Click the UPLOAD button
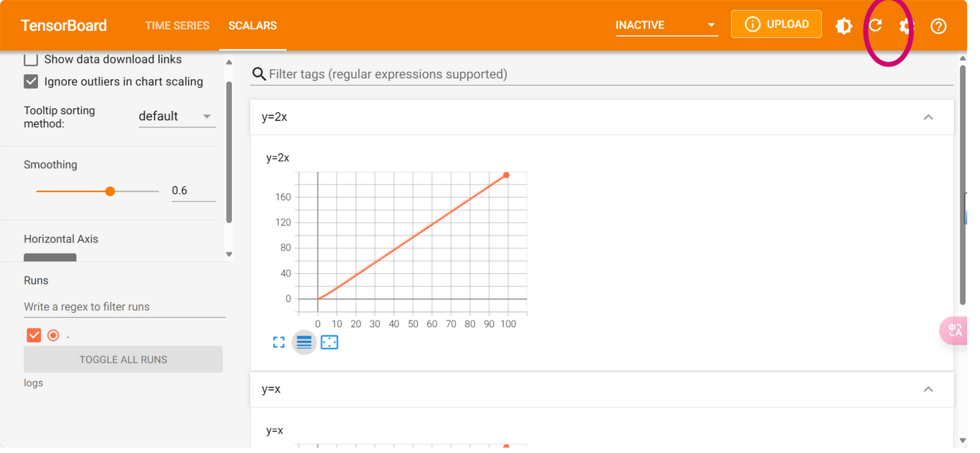 coord(777,24)
